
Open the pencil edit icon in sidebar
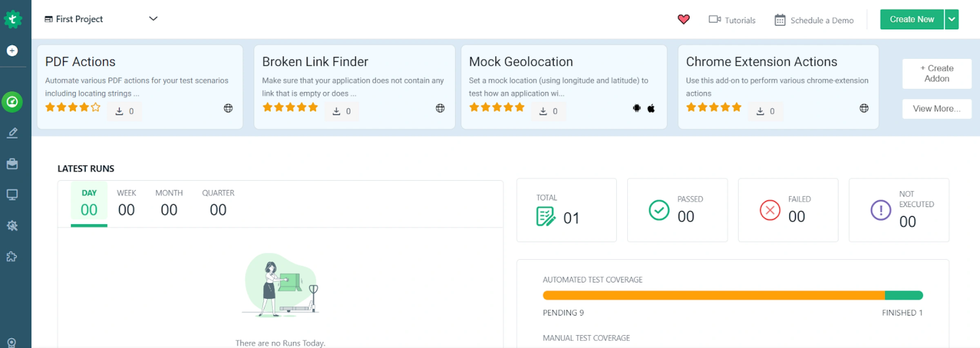12,133
